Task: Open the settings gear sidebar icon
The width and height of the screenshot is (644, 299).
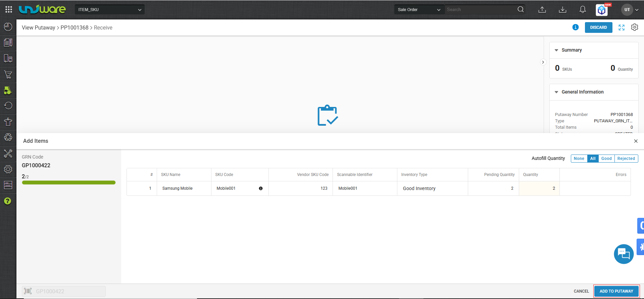Action: [8, 169]
